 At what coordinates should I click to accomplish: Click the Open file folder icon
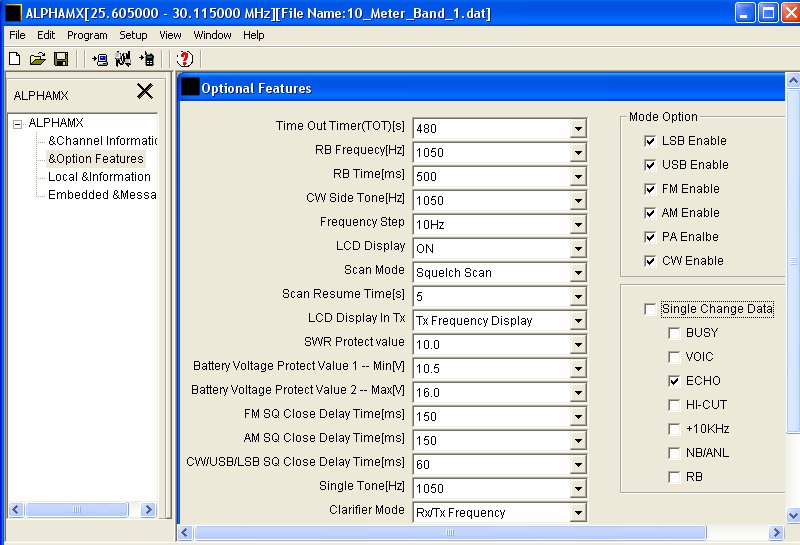(37, 59)
